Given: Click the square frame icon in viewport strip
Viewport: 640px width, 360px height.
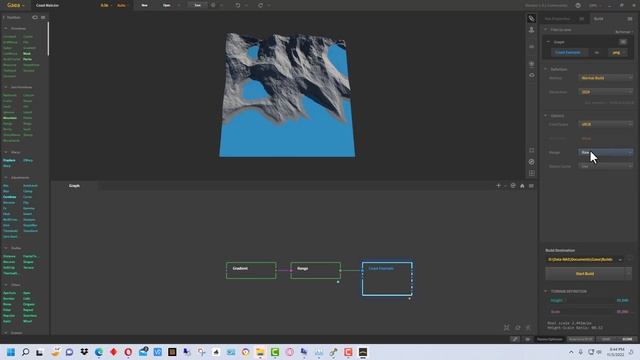Looking at the screenshot, I should click(531, 151).
